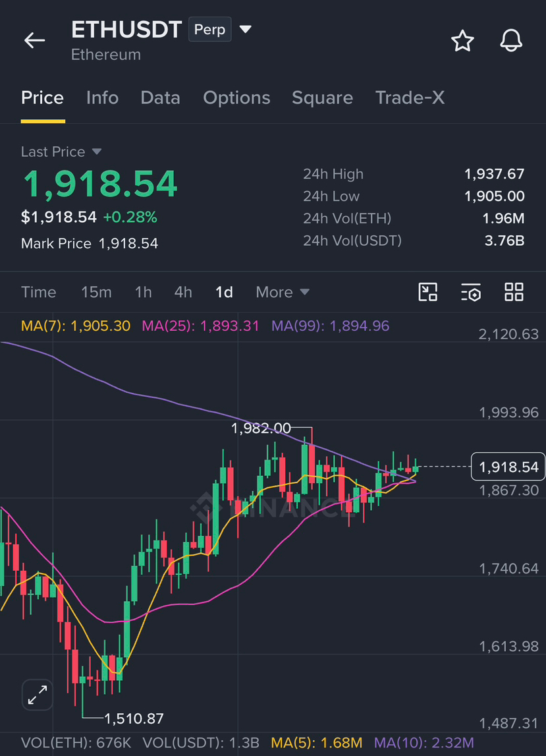Tap the 1,510.87 low price marker
The height and width of the screenshot is (756, 546).
pyautogui.click(x=134, y=719)
